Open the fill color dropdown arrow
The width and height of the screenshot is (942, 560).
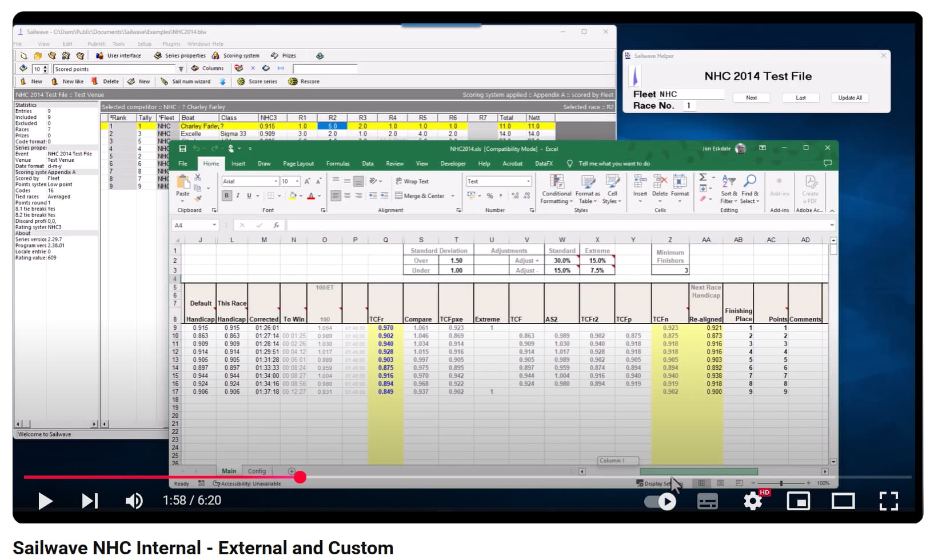pos(301,195)
